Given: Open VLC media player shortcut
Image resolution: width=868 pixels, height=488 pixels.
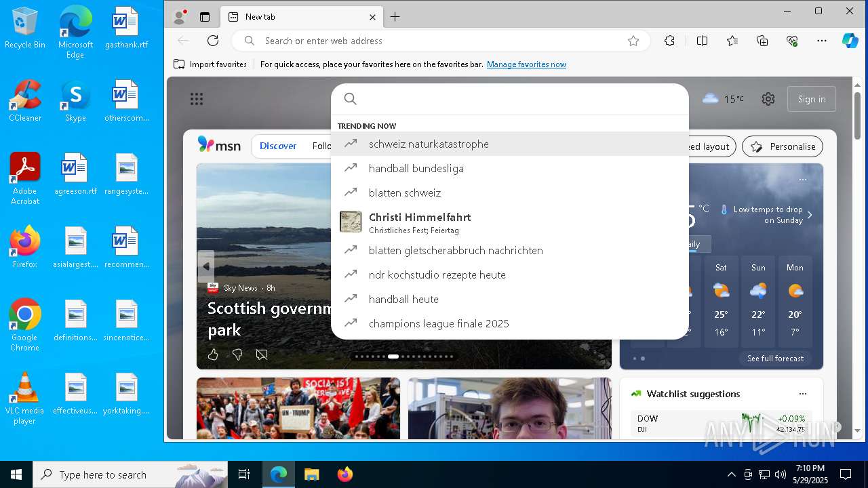Looking at the screenshot, I should [x=25, y=399].
